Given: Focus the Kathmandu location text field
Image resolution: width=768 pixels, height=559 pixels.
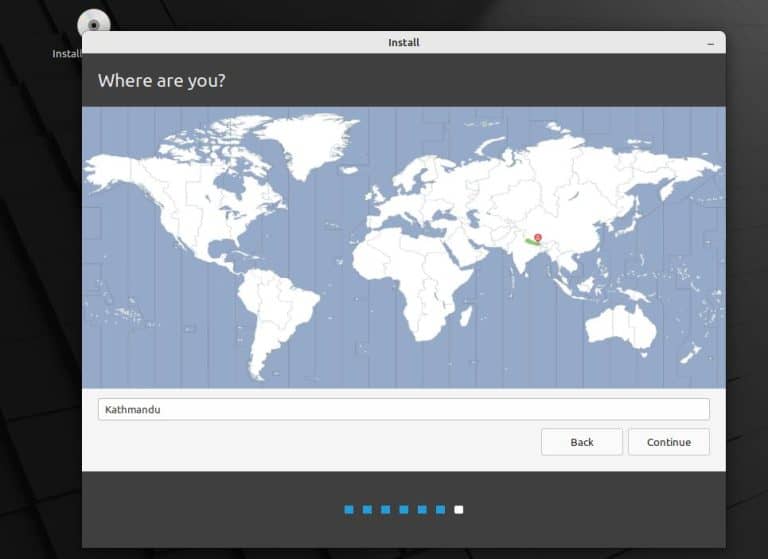Looking at the screenshot, I should point(403,409).
